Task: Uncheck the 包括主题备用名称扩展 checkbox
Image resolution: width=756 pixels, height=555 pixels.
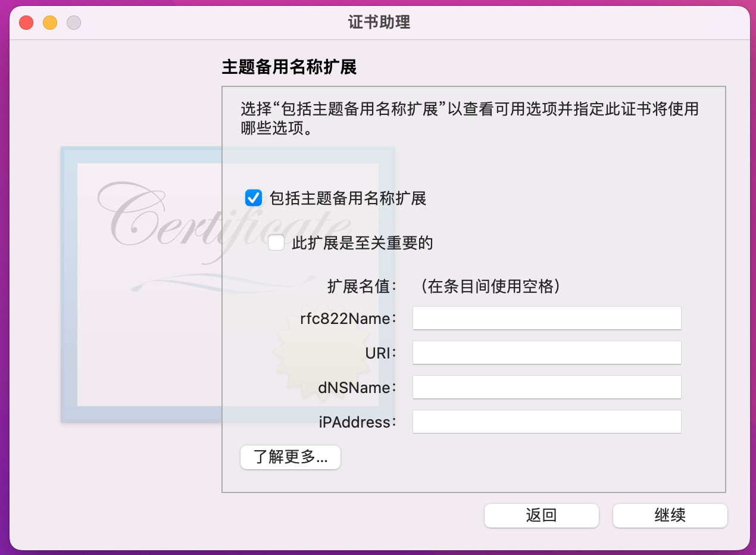Action: click(254, 198)
